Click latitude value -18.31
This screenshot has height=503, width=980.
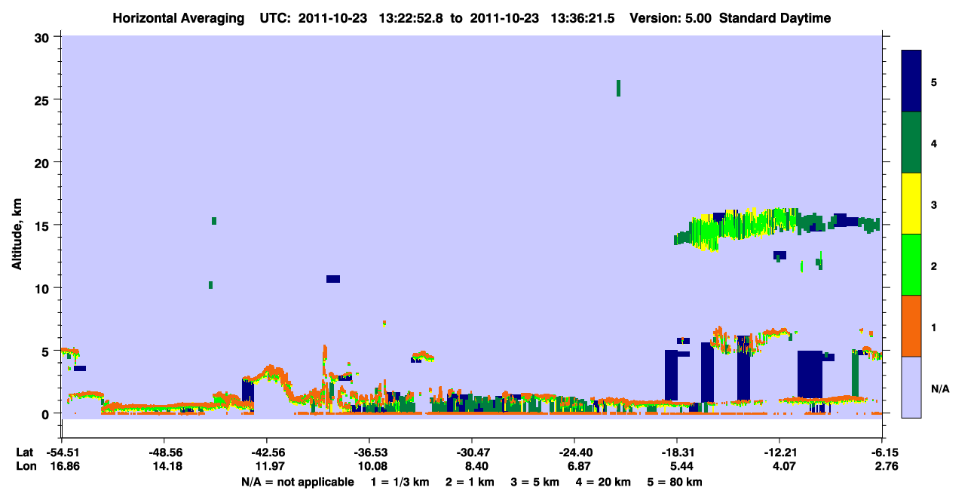[677, 452]
